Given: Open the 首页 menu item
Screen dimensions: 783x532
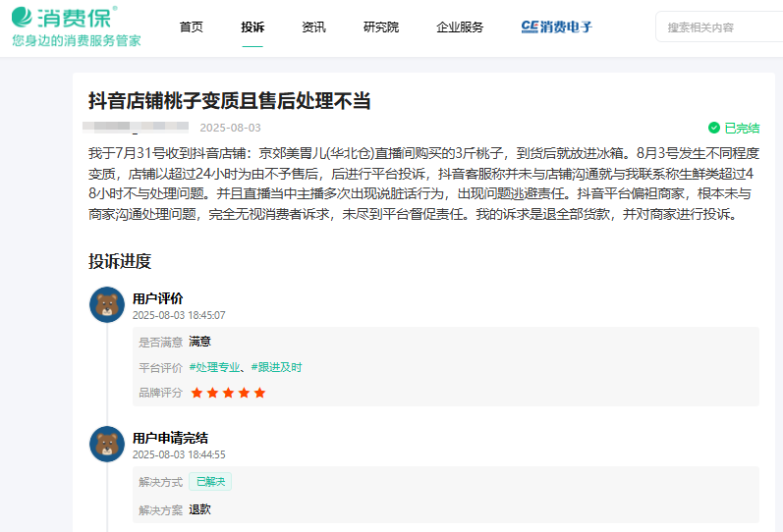Looking at the screenshot, I should (192, 27).
